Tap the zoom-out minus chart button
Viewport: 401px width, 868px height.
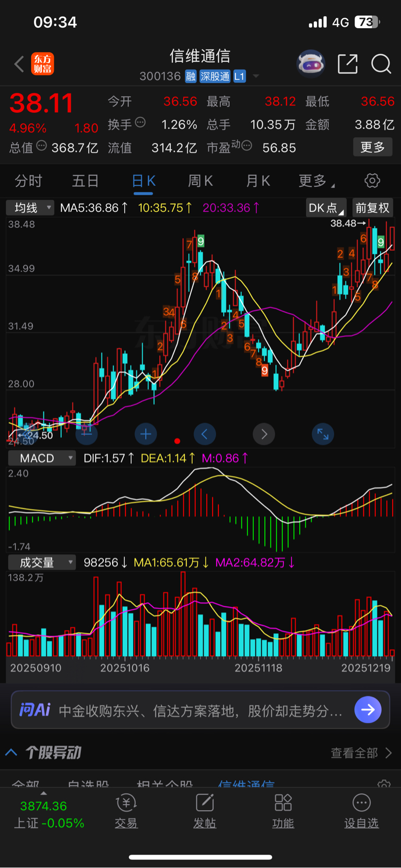[87, 434]
